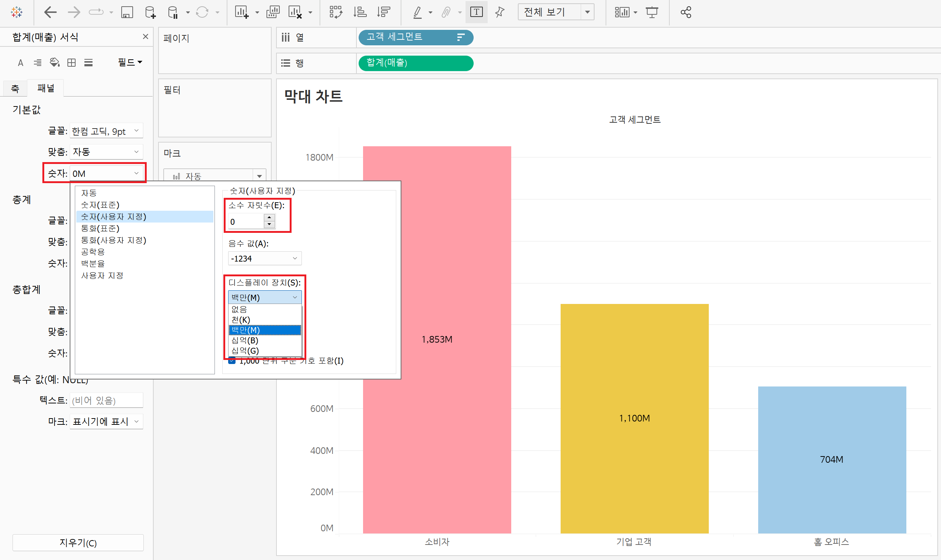Click the Swap rows and columns icon
This screenshot has width=941, height=560.
(x=335, y=13)
